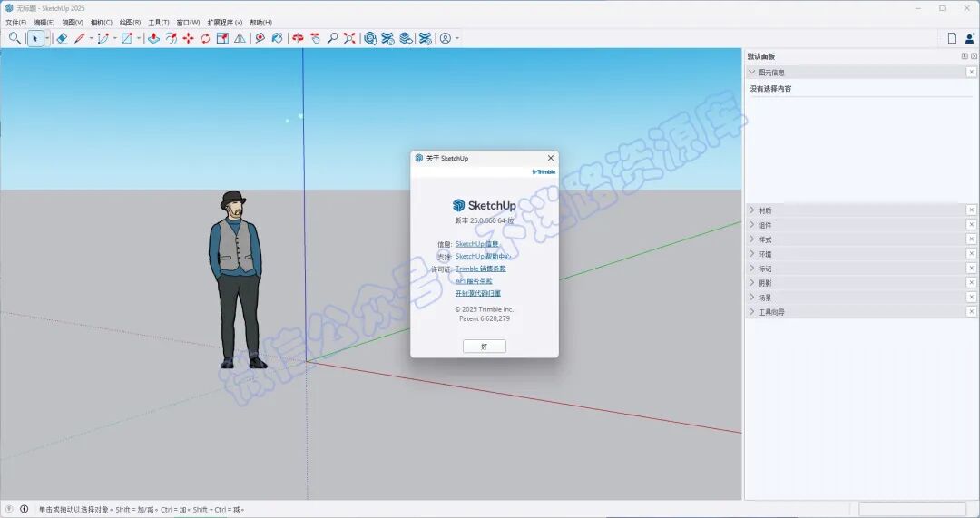Viewport: 980px width, 518px height.
Task: Close the 关于 SketchUp dialog
Action: tap(550, 158)
